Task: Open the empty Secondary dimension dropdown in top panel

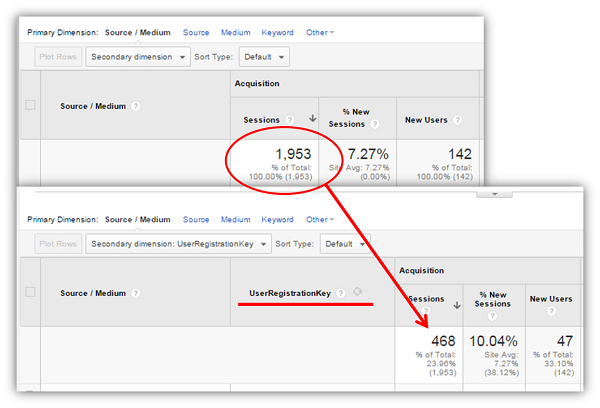Action: click(x=138, y=57)
